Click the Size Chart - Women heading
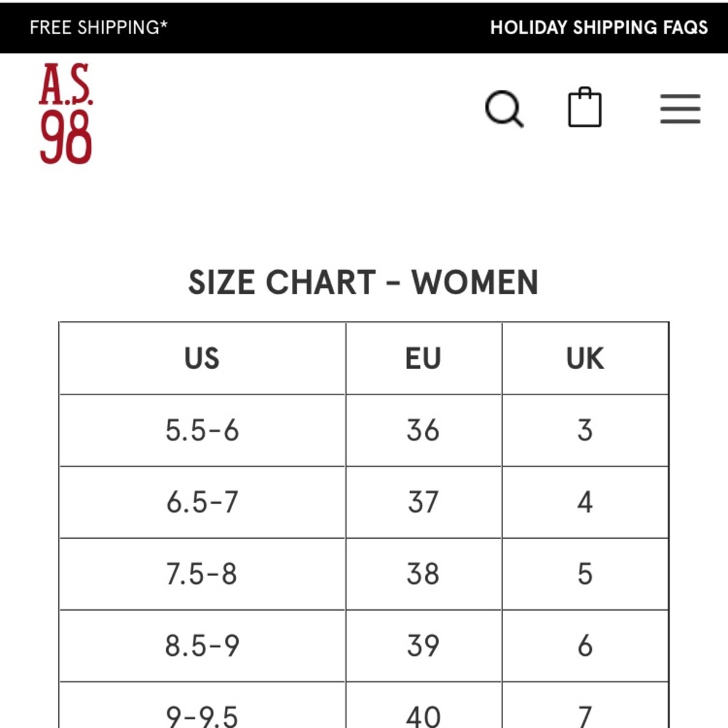 [363, 282]
